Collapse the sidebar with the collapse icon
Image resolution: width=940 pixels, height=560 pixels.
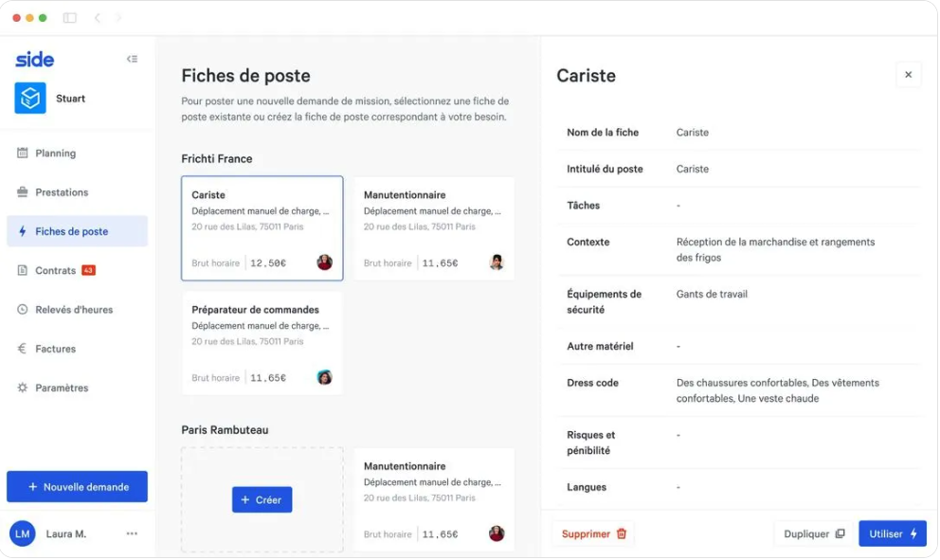tap(132, 59)
